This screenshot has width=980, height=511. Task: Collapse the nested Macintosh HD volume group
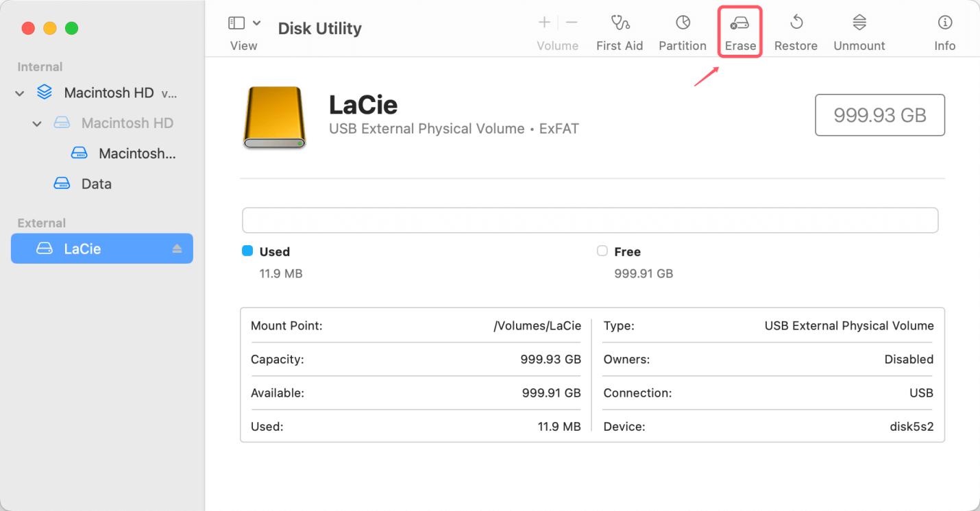(38, 124)
